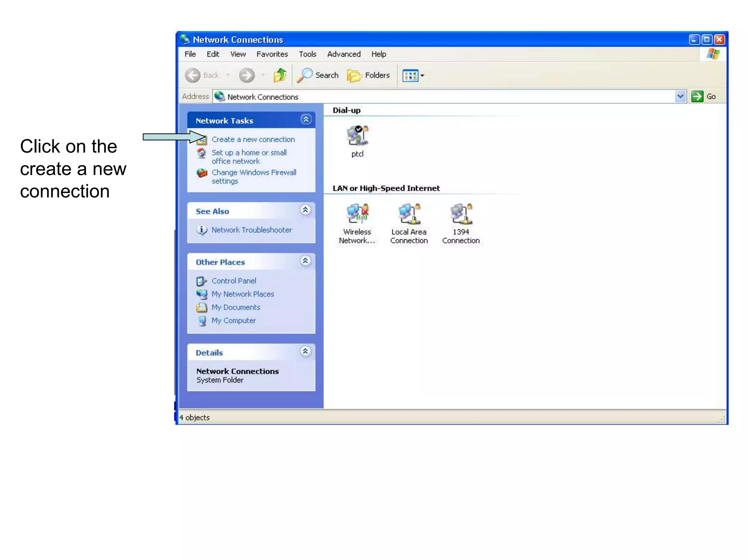Open the Advanced menu

coord(344,54)
